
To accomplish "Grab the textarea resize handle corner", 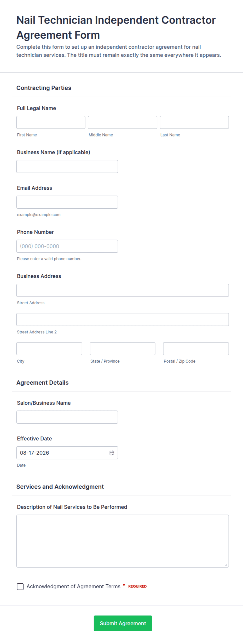I will coord(226,565).
